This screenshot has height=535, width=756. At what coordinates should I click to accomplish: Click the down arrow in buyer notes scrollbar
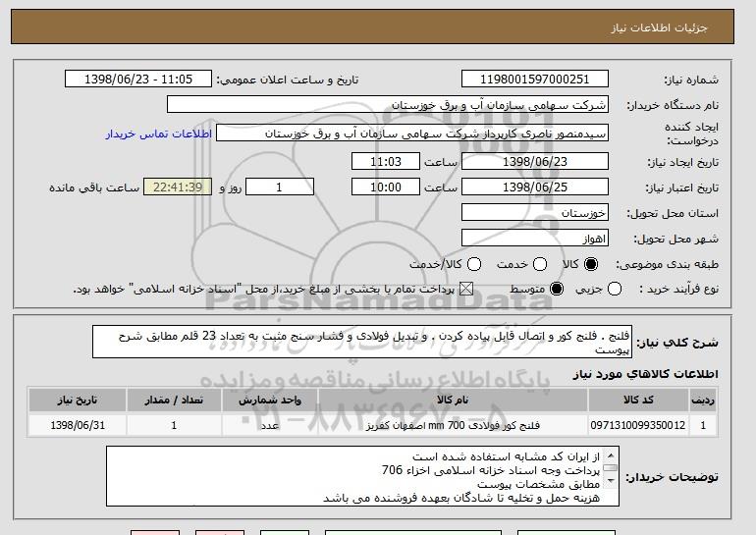click(611, 481)
